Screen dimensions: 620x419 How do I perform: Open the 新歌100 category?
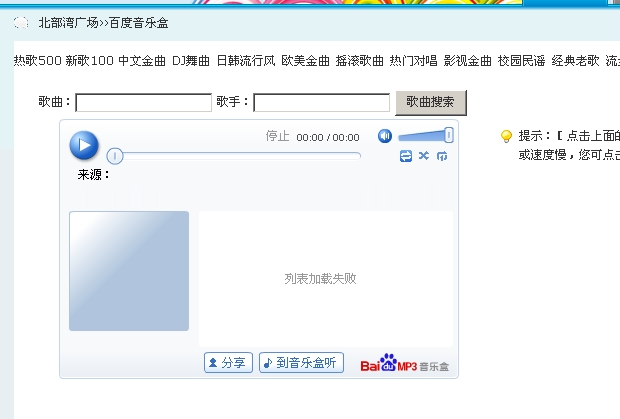(x=89, y=61)
